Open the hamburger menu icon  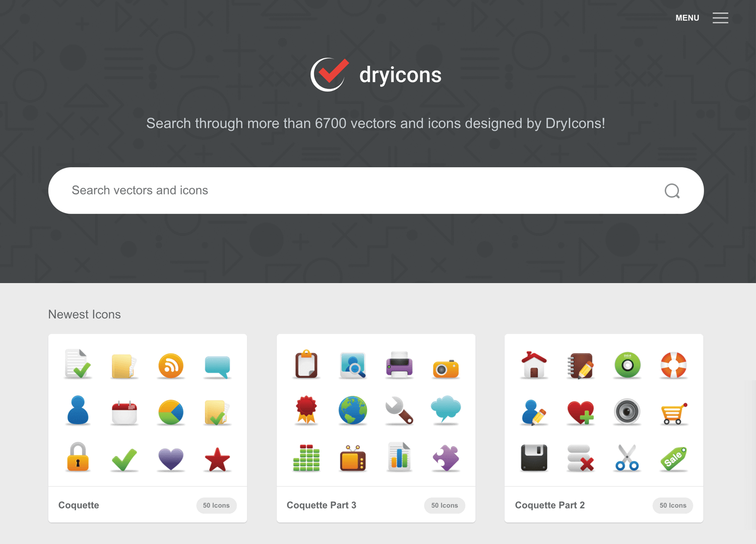click(720, 18)
